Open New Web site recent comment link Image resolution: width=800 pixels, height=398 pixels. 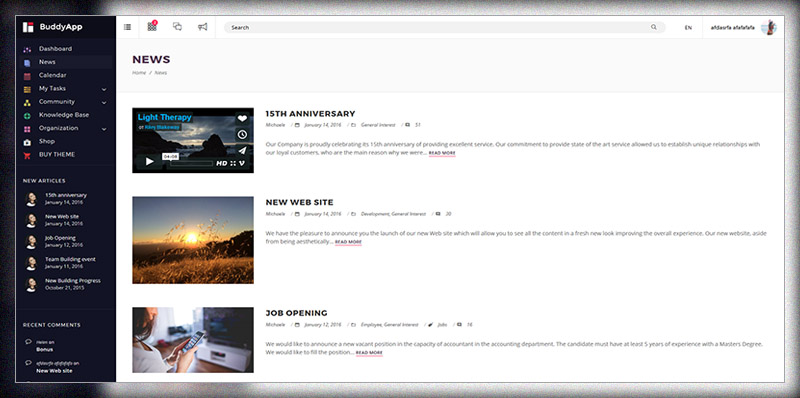(x=54, y=371)
